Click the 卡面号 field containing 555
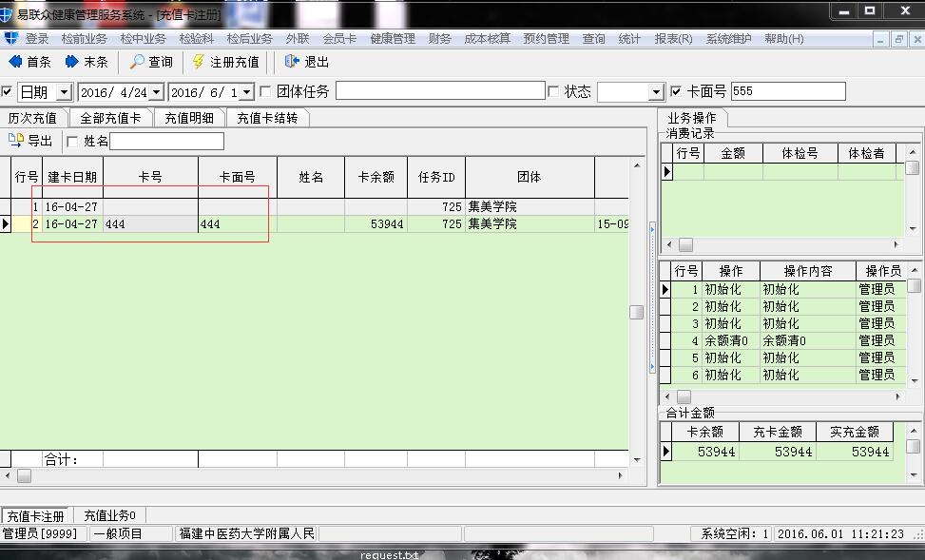The width and height of the screenshot is (925, 560). tap(788, 91)
